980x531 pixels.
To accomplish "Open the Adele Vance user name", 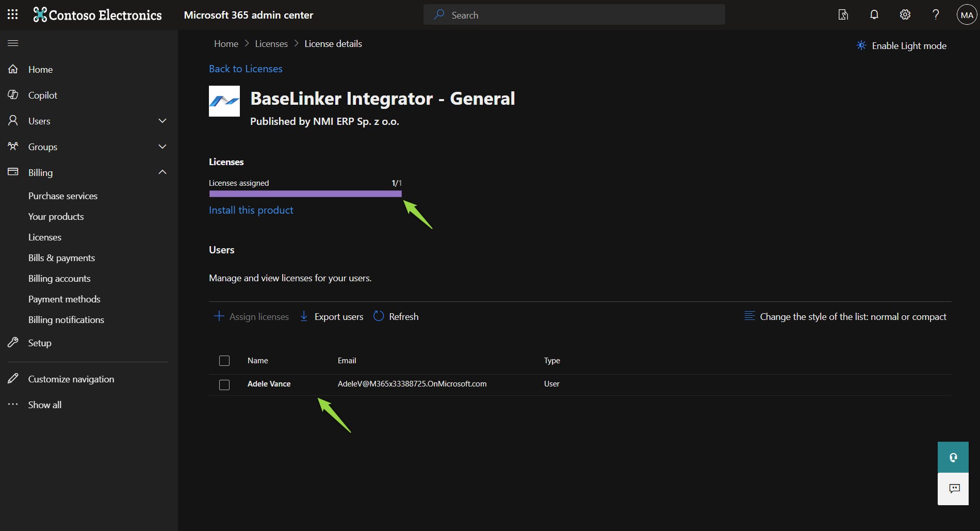I will click(269, 384).
